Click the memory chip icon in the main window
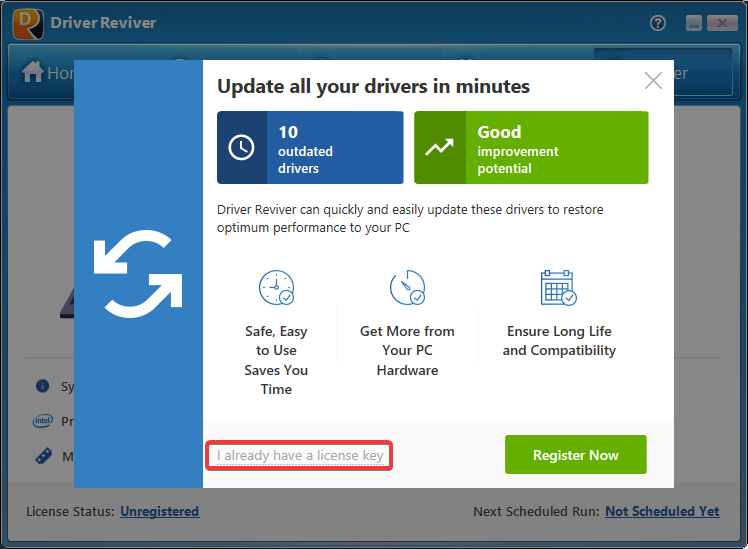 pyautogui.click(x=43, y=456)
